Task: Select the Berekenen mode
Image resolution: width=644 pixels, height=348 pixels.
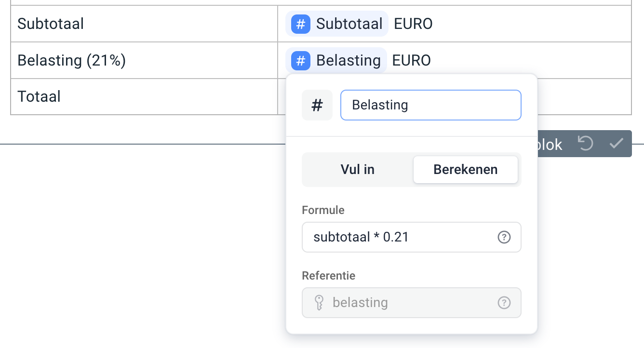Action: coord(465,170)
